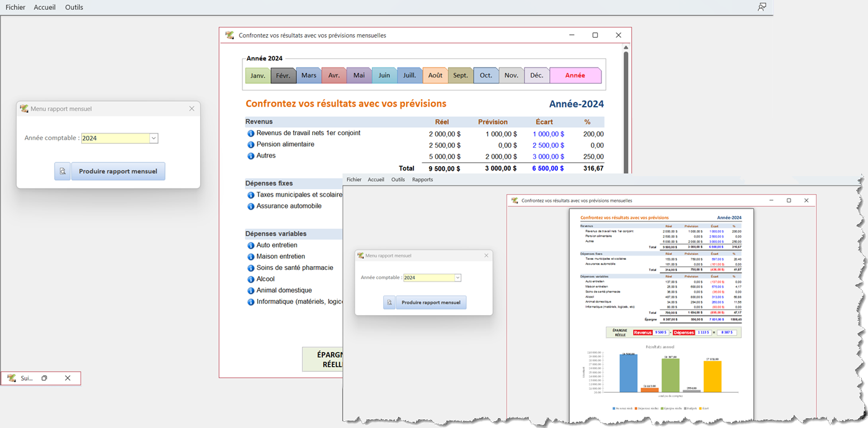Click info icon beside Revenus de travail nets
This screenshot has width=868, height=428.
coord(250,133)
